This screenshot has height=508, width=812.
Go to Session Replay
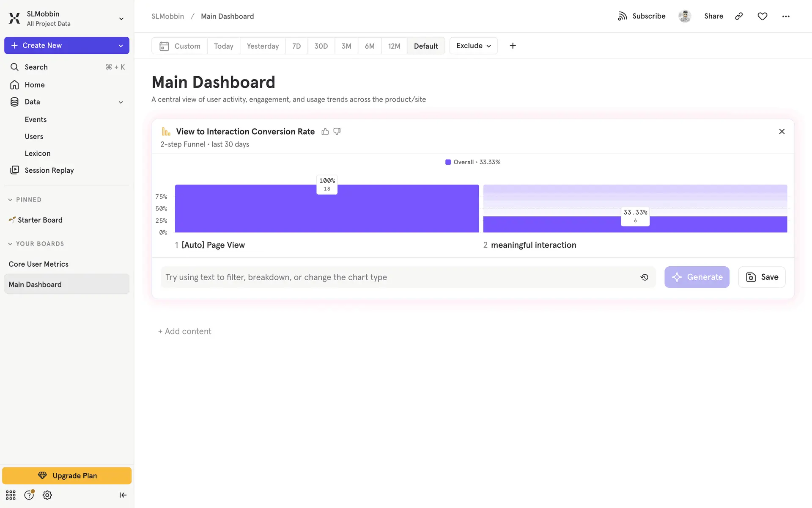tap(49, 170)
